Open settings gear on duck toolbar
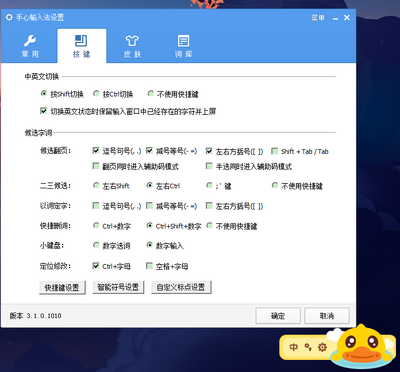The height and width of the screenshot is (372, 400). pos(322,348)
